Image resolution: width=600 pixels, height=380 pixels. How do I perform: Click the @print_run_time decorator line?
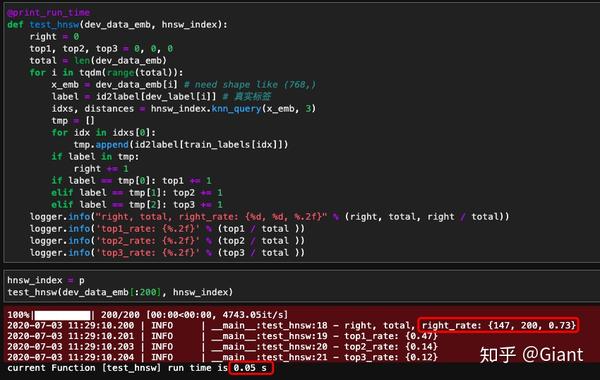point(48,13)
